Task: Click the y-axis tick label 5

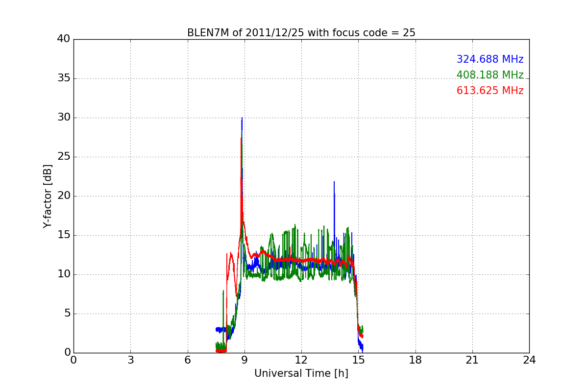Action: click(67, 314)
